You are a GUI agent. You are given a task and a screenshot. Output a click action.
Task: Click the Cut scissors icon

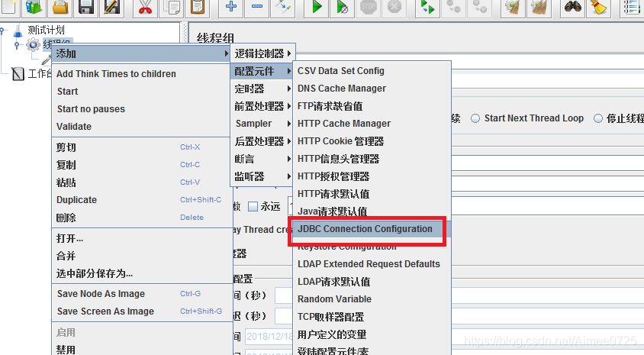click(145, 7)
